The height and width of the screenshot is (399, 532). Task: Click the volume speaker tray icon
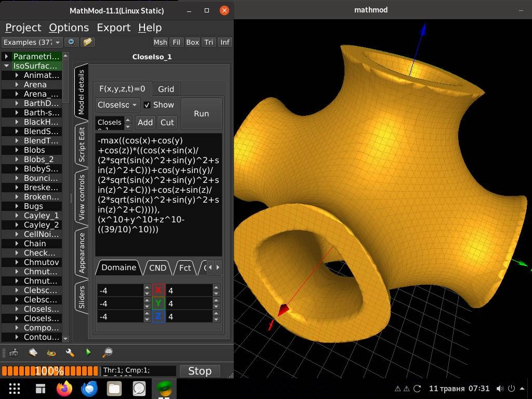click(500, 389)
